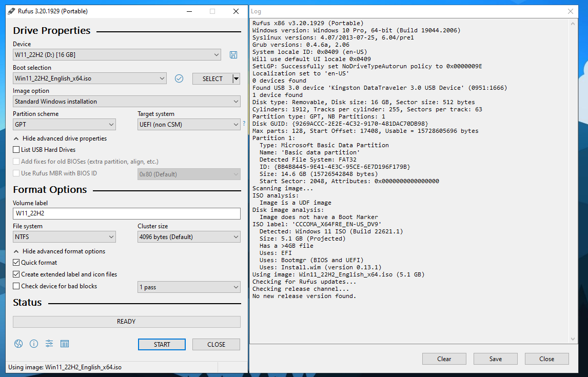Screen dimensions: 588x377
Task: Open the File system NTFS dropdown
Action: tap(64, 237)
